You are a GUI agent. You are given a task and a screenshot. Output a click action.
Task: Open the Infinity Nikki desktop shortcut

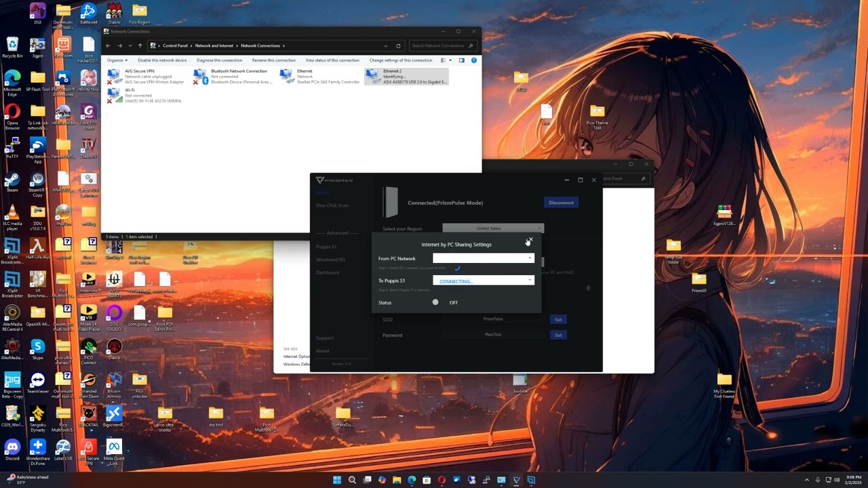click(88, 81)
